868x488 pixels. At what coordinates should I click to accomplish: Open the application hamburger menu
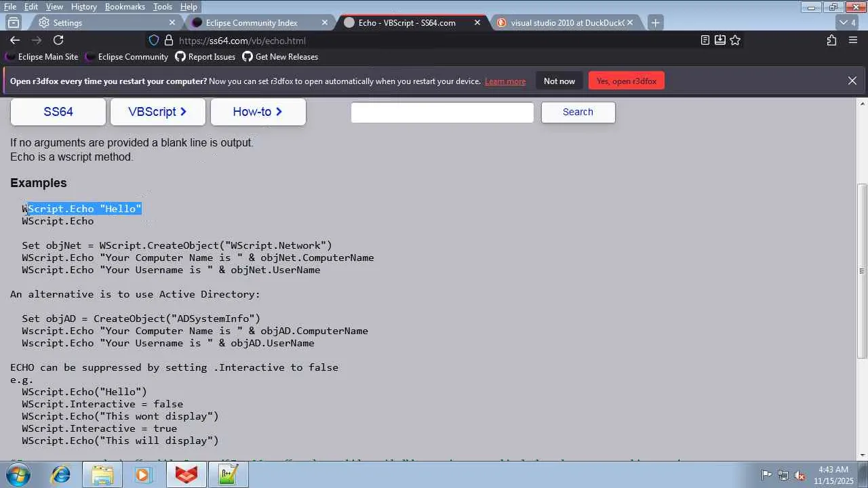(853, 40)
